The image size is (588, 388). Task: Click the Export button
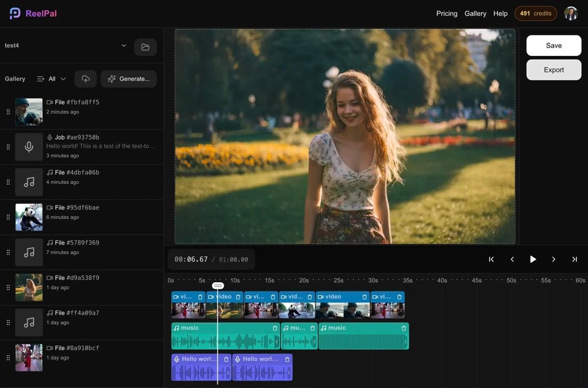(553, 70)
